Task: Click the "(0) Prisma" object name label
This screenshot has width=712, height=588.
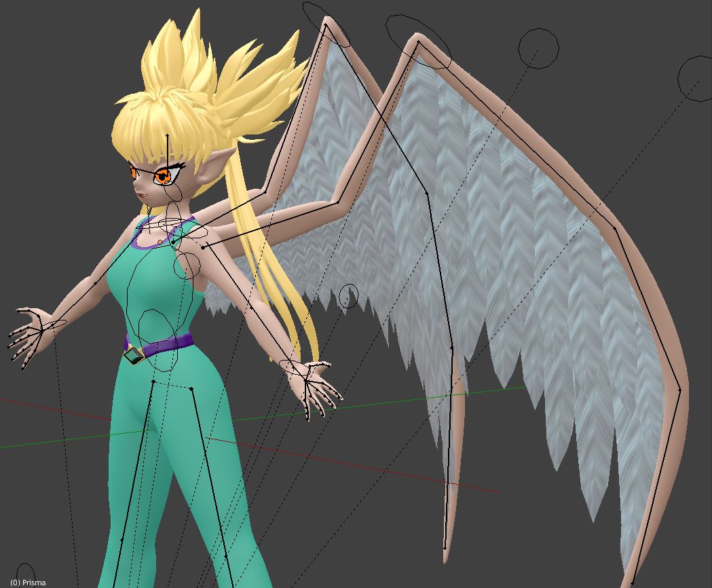Action: 28,583
